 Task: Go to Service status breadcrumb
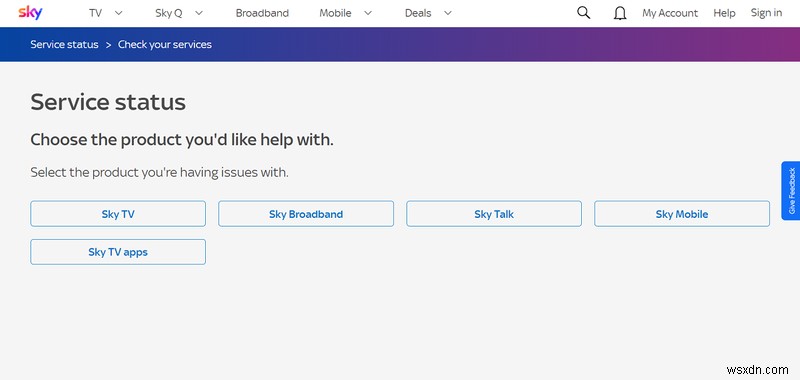point(64,44)
